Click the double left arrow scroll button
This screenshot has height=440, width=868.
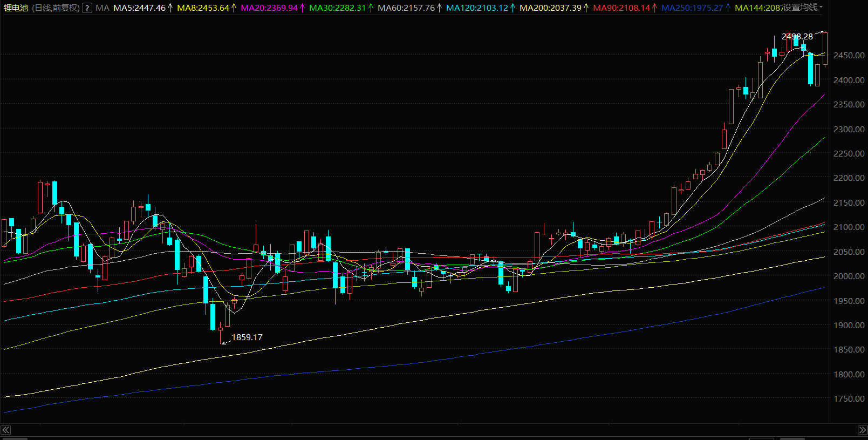pos(5,430)
